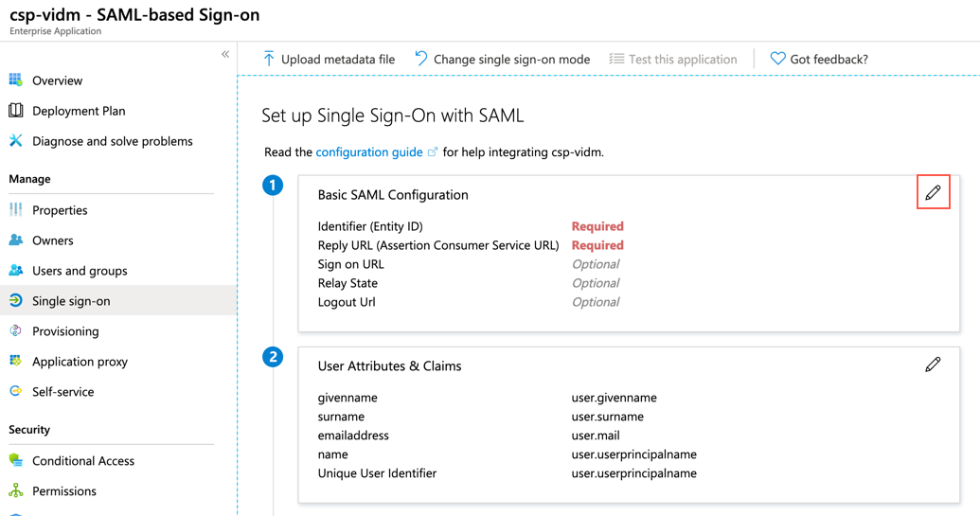The image size is (980, 516).
Task: Edit User Attributes & Claims pencil icon
Action: (x=933, y=365)
